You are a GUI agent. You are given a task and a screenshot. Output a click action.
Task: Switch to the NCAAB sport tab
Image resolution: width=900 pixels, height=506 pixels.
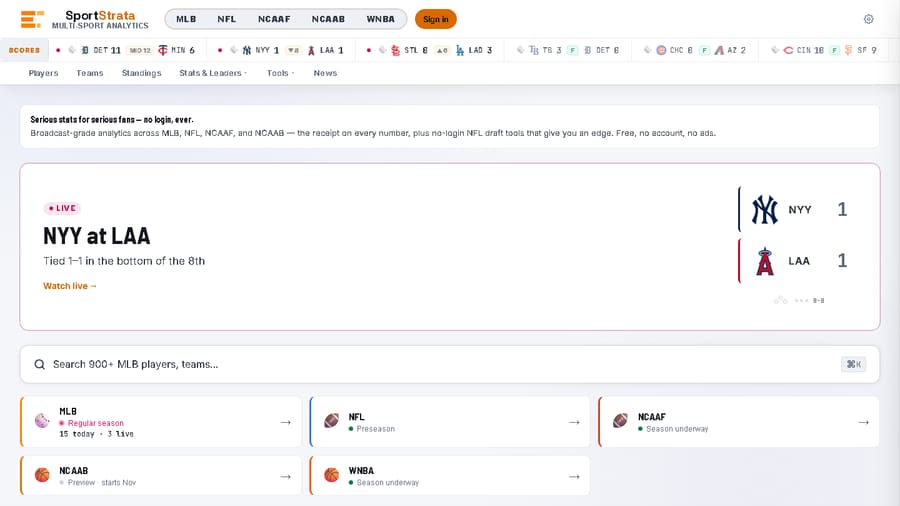pyautogui.click(x=328, y=19)
